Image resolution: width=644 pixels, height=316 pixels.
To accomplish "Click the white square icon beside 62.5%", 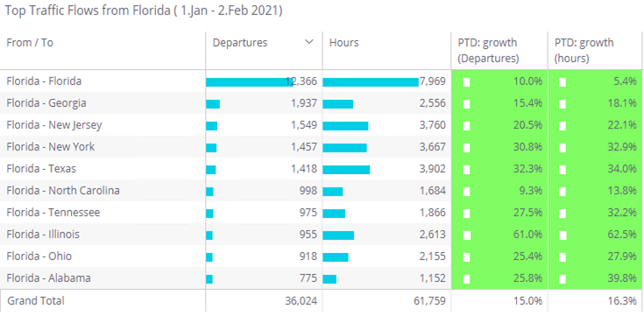I will (563, 235).
